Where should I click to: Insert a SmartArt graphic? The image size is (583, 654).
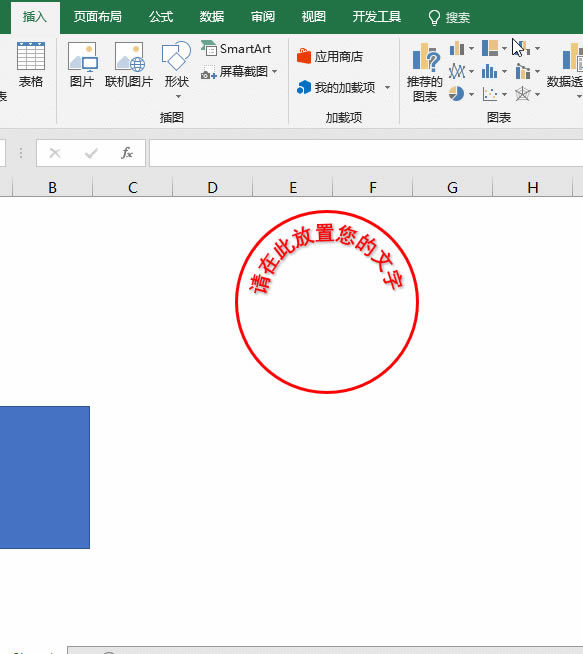tap(236, 49)
